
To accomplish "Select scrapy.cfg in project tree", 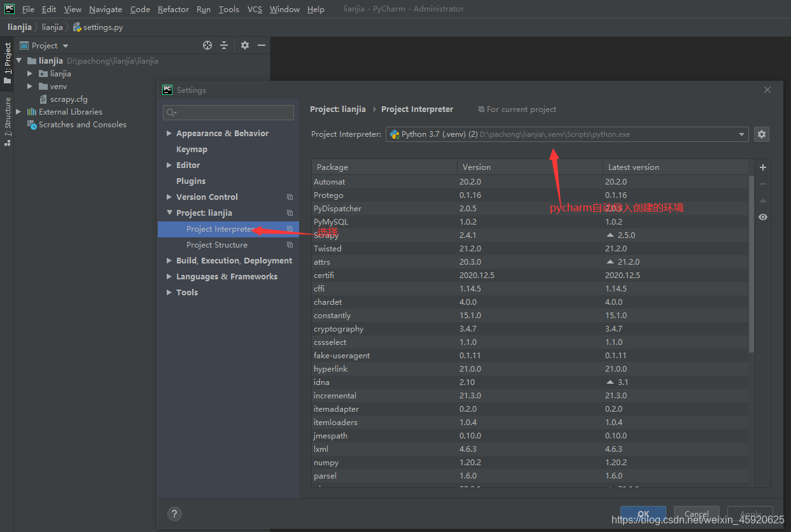I will tap(69, 99).
